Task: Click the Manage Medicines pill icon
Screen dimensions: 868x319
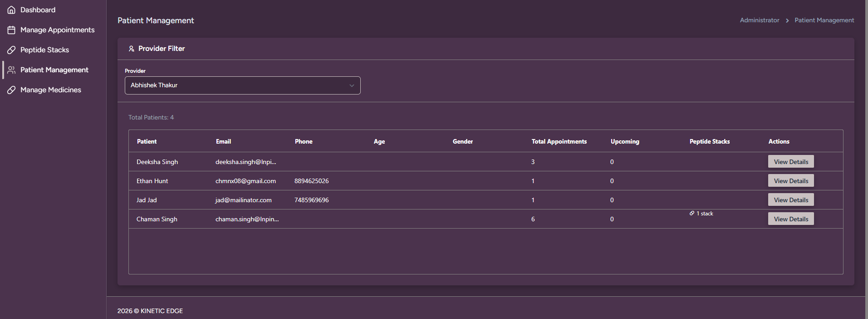Action: pos(11,90)
